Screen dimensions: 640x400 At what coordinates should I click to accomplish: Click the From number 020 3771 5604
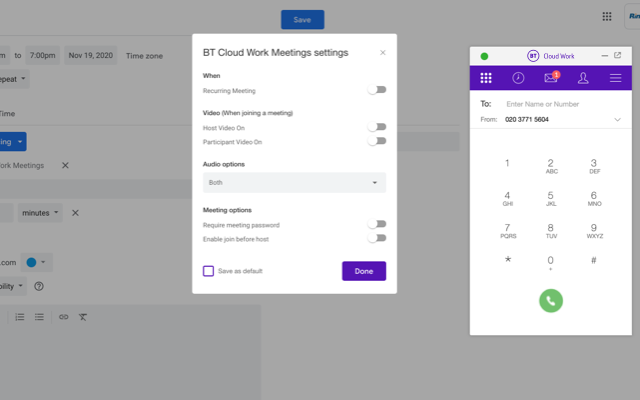pos(527,120)
